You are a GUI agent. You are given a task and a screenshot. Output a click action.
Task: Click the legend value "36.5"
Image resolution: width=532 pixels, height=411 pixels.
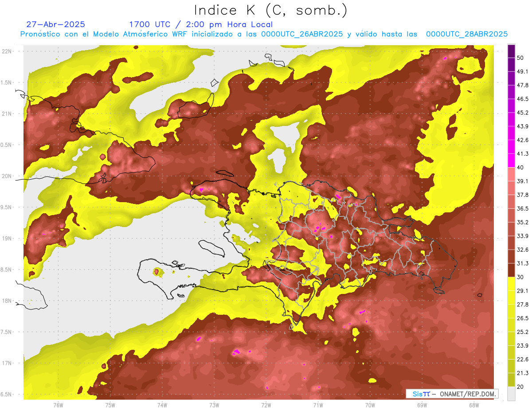[523, 208]
